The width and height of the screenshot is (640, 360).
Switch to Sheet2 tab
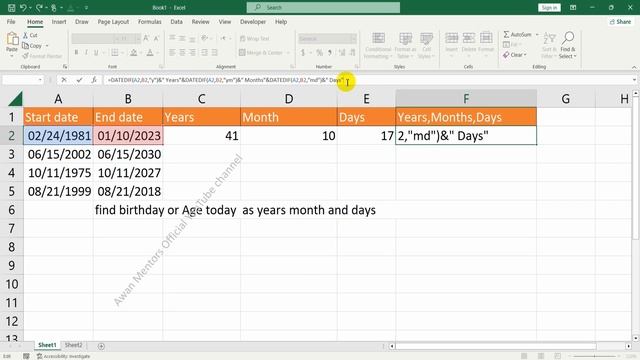(73, 345)
